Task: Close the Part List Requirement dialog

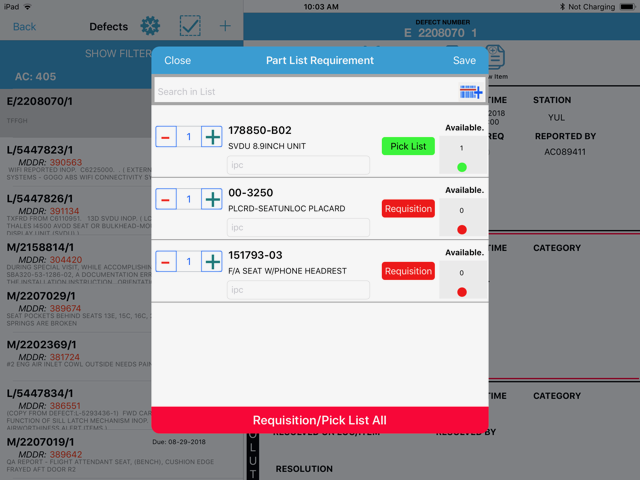Action: [x=177, y=60]
